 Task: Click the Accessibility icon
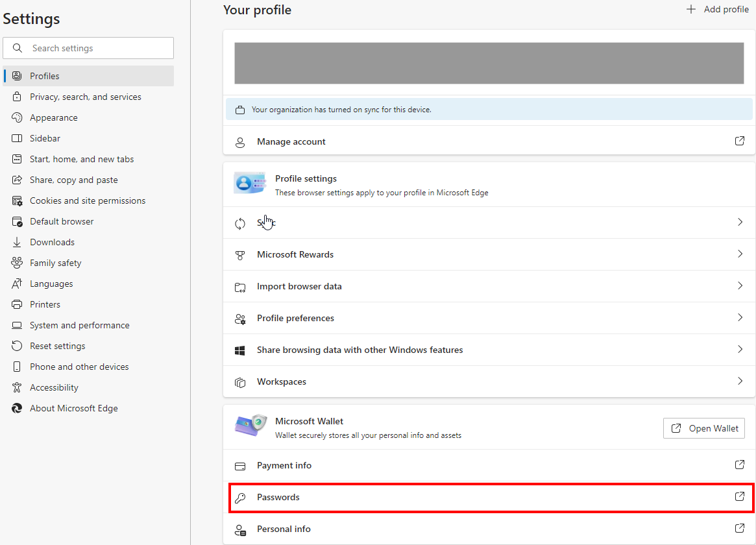(17, 387)
